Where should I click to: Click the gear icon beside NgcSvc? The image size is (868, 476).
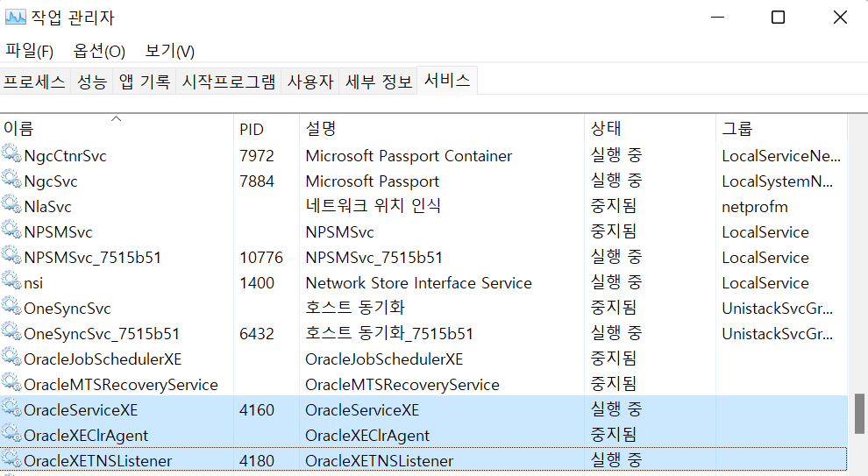pyautogui.click(x=11, y=178)
